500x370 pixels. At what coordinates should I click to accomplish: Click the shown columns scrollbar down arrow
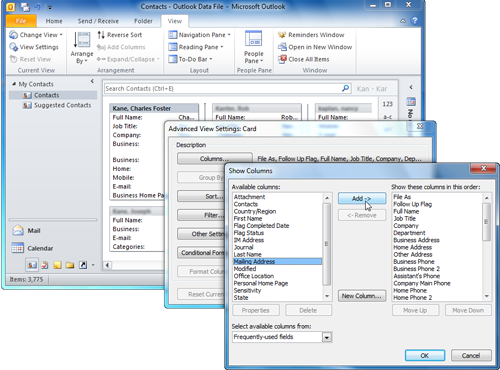(487, 296)
